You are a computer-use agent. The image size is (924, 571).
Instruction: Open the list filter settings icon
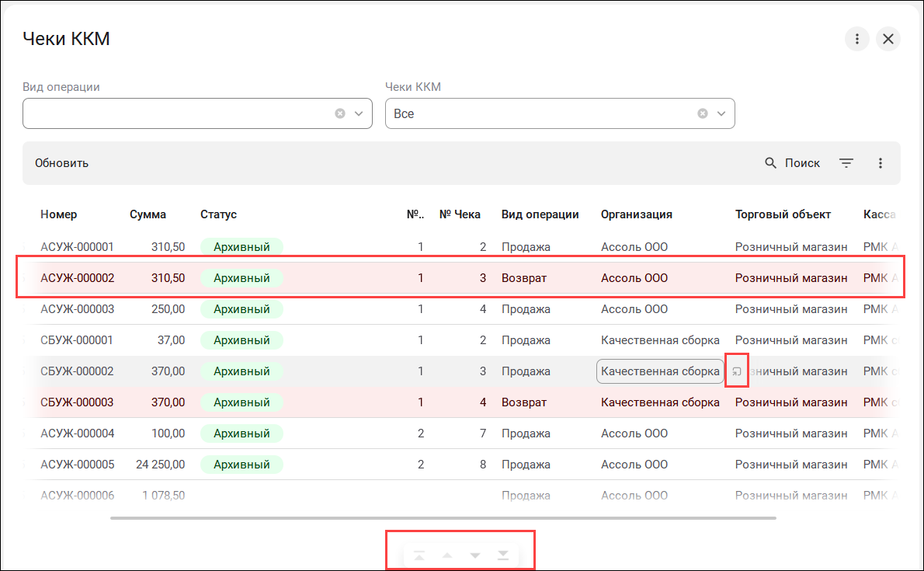click(x=846, y=163)
